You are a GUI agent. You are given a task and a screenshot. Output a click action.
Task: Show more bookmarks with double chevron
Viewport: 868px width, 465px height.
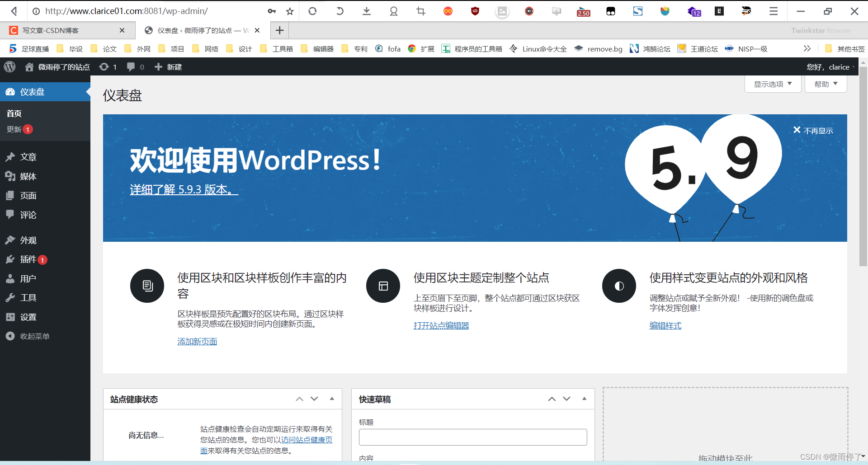[807, 48]
